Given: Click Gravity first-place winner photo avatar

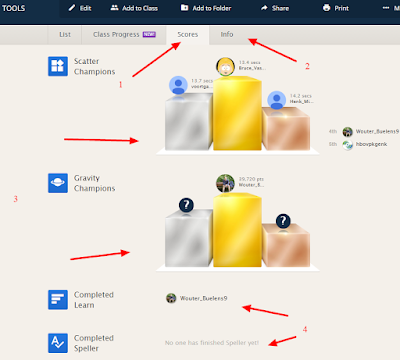Looking at the screenshot, I should [225, 183].
